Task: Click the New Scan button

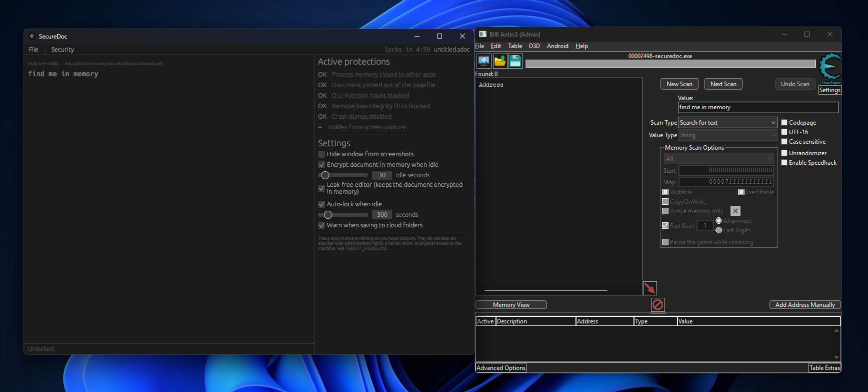Action: [679, 84]
